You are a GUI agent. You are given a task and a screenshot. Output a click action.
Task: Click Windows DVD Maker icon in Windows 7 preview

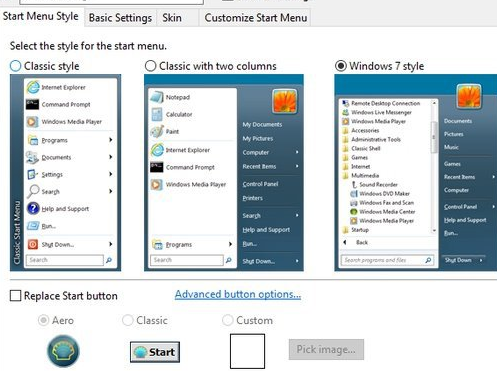click(354, 193)
